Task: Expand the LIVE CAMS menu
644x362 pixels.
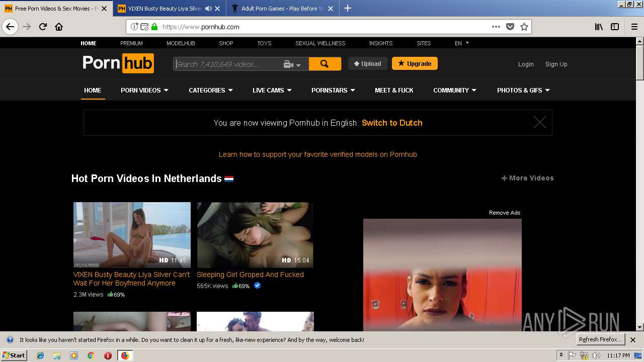Action: click(x=272, y=90)
